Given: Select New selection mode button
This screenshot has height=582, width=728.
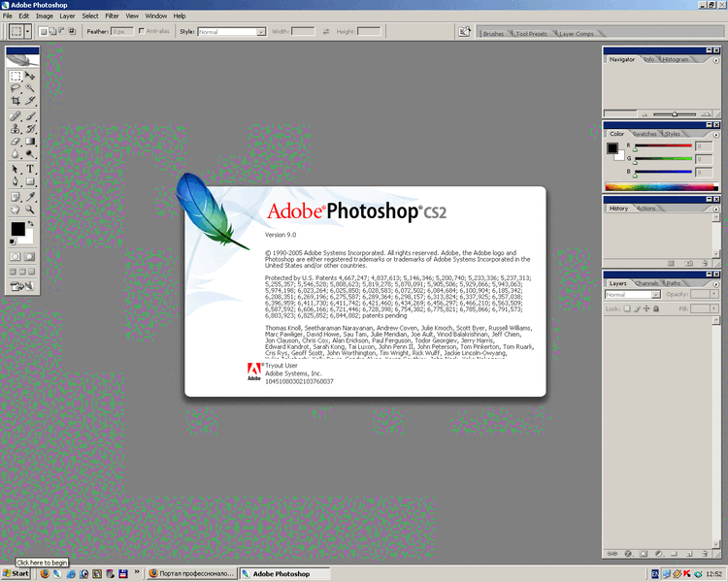Looking at the screenshot, I should [43, 32].
